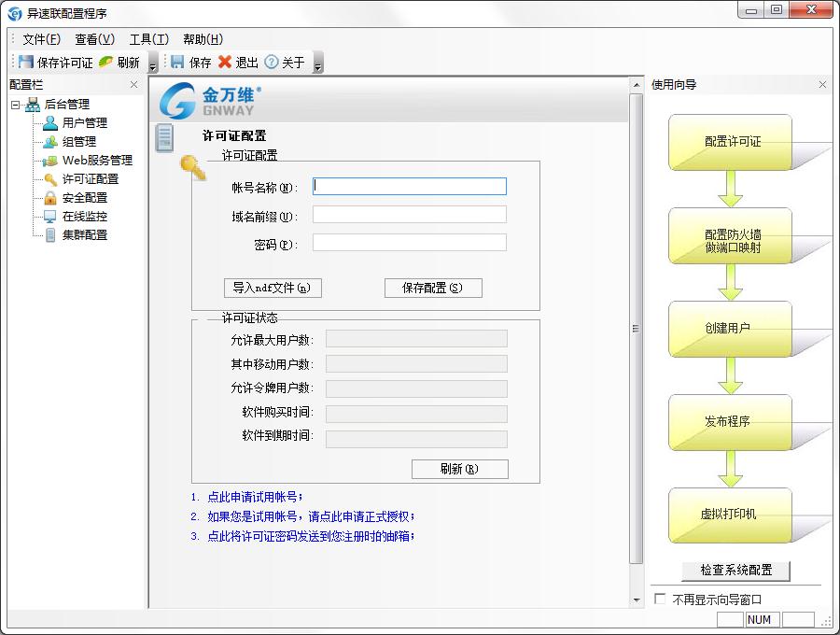Maximize the window
This screenshot has width=840, height=635.
tap(777, 9)
